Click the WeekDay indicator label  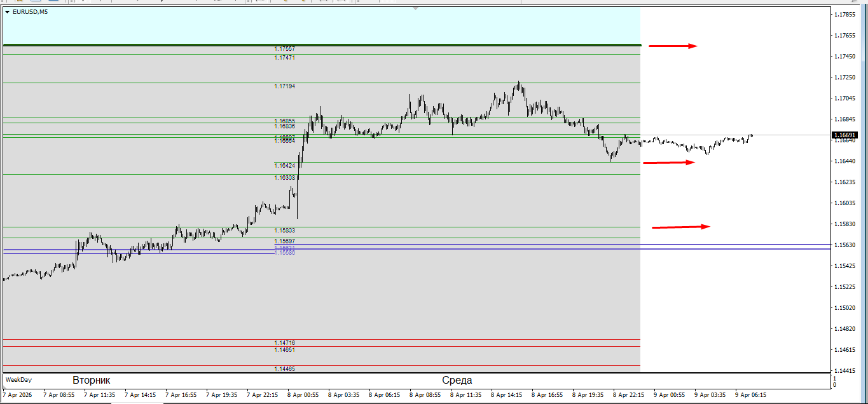[x=18, y=380]
